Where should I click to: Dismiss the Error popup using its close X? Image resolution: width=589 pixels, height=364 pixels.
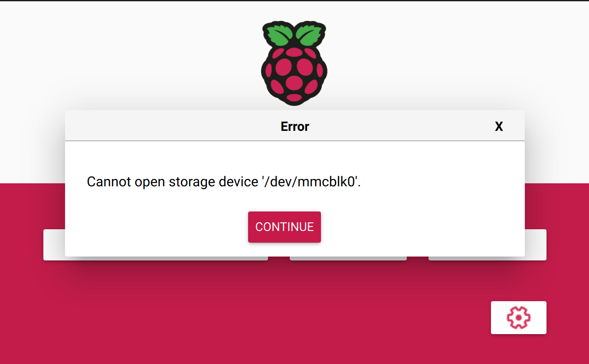[499, 126]
